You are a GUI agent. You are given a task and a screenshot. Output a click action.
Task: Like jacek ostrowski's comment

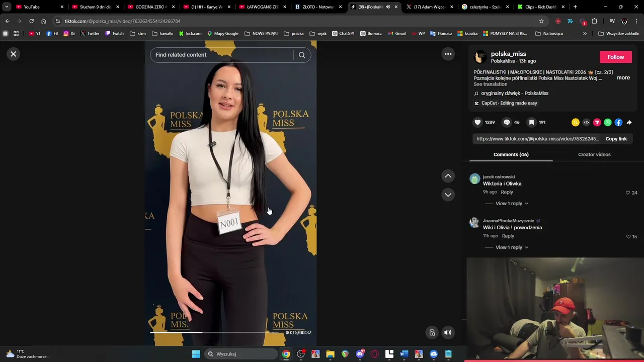point(627,193)
